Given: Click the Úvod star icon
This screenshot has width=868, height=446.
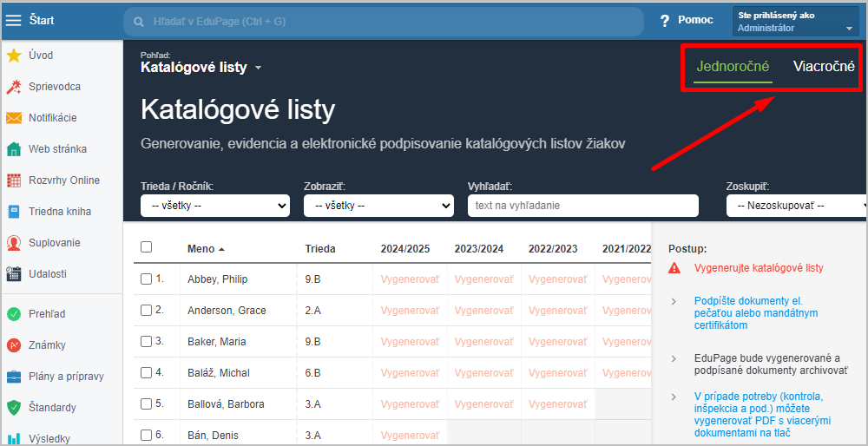Looking at the screenshot, I should (x=14, y=56).
